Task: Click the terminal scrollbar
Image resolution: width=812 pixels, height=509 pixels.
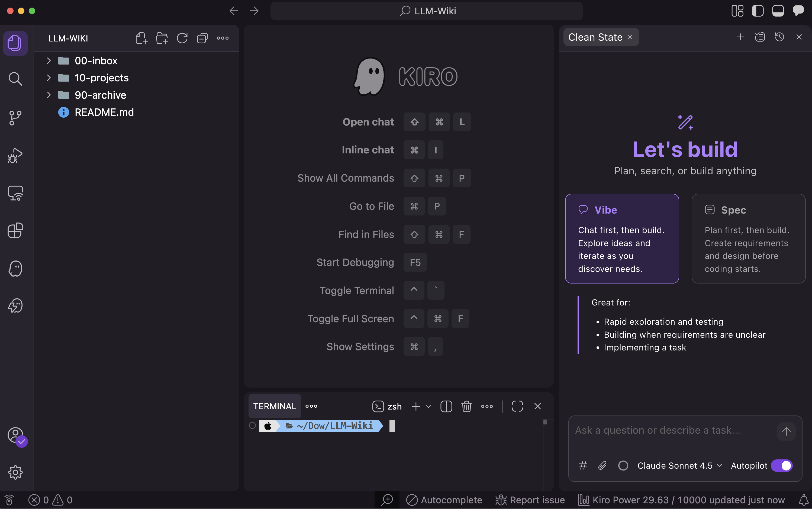Action: pyautogui.click(x=545, y=422)
